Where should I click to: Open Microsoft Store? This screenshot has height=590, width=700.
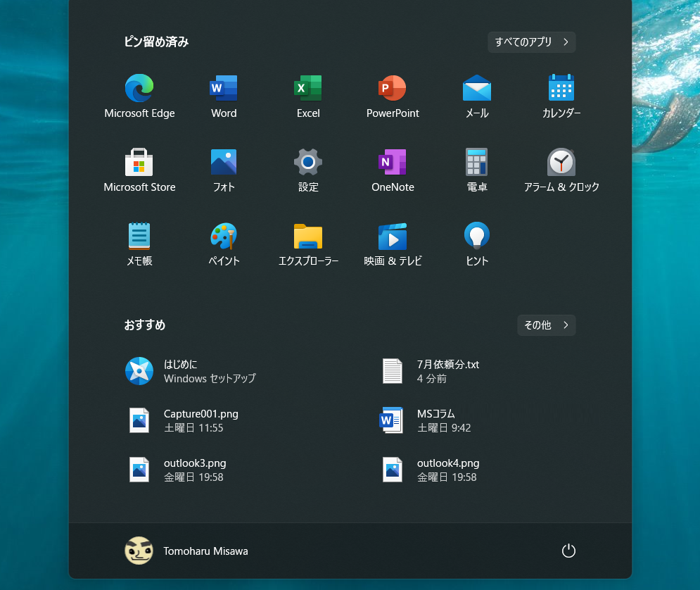click(x=139, y=170)
